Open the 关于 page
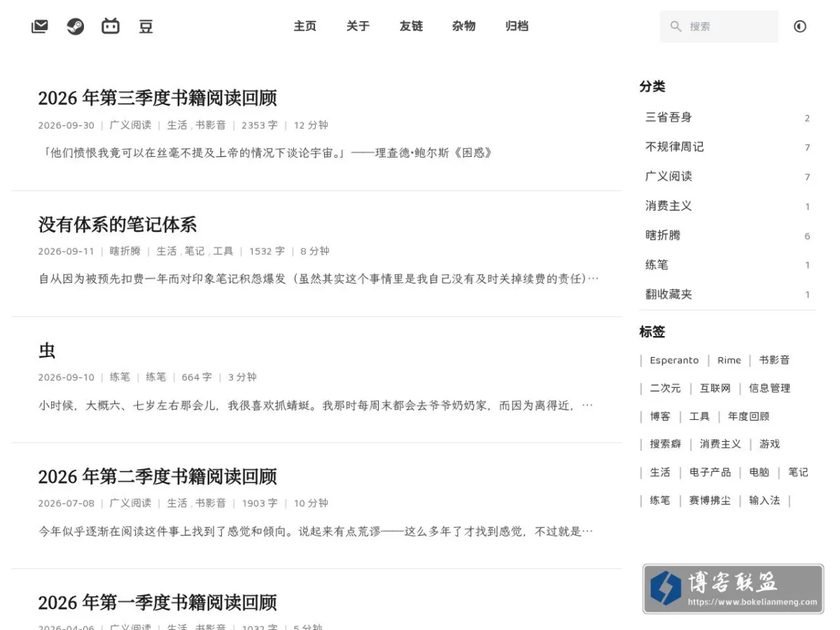 click(x=358, y=26)
